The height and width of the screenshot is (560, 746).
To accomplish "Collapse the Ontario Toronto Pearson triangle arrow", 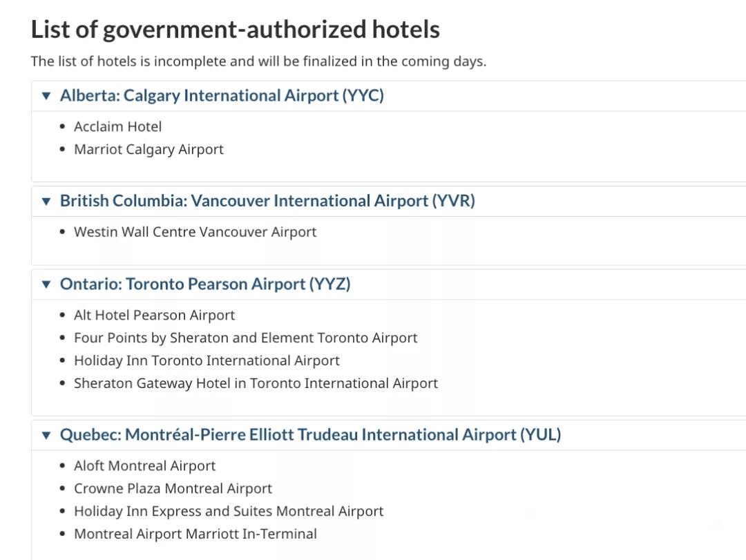I will click(x=46, y=284).
